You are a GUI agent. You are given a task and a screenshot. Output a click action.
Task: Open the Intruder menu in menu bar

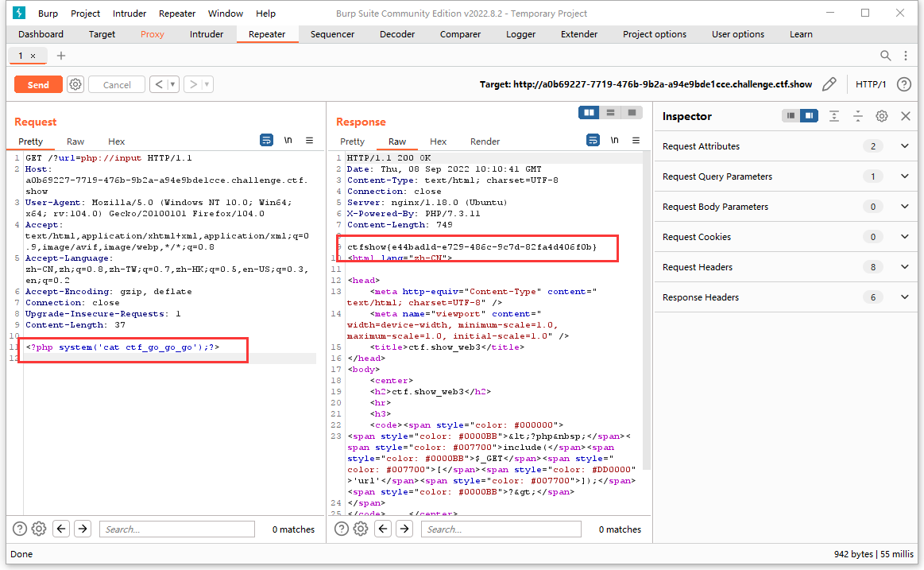[129, 13]
